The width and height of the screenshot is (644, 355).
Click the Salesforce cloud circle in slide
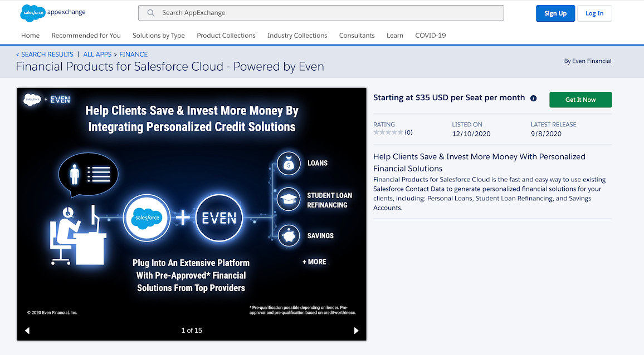click(x=147, y=218)
